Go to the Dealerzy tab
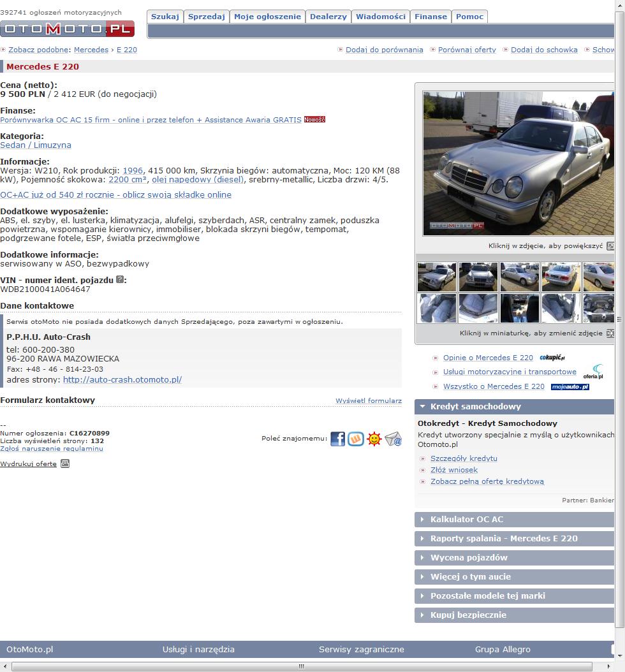Viewport: 625px width, 672px height. coord(328,17)
